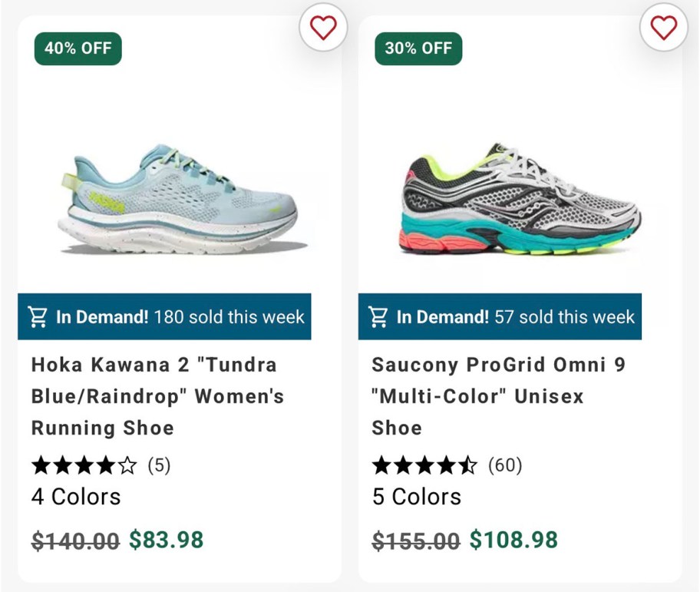Image resolution: width=700 pixels, height=592 pixels.
Task: Click the empty star in Hoka's rating
Action: 127,465
